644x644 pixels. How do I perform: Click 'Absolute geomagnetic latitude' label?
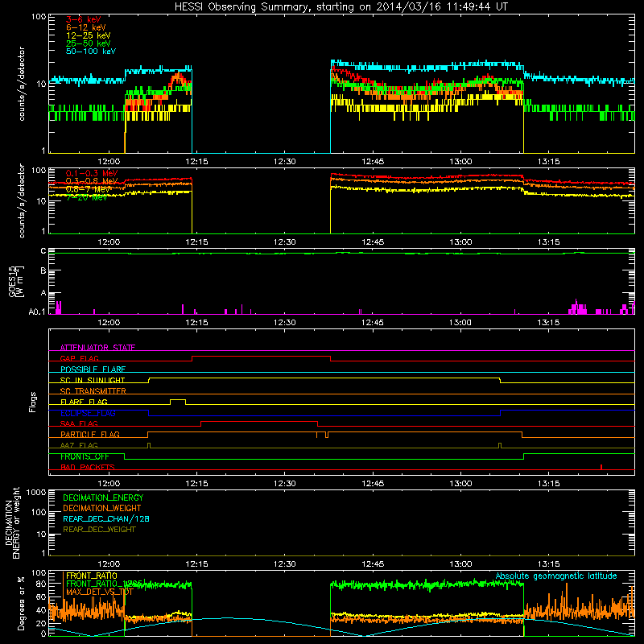click(x=556, y=576)
